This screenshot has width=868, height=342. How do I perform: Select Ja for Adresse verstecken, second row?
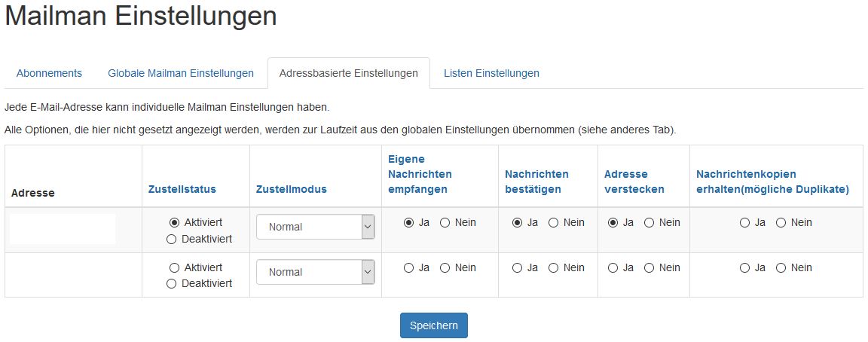point(613,267)
